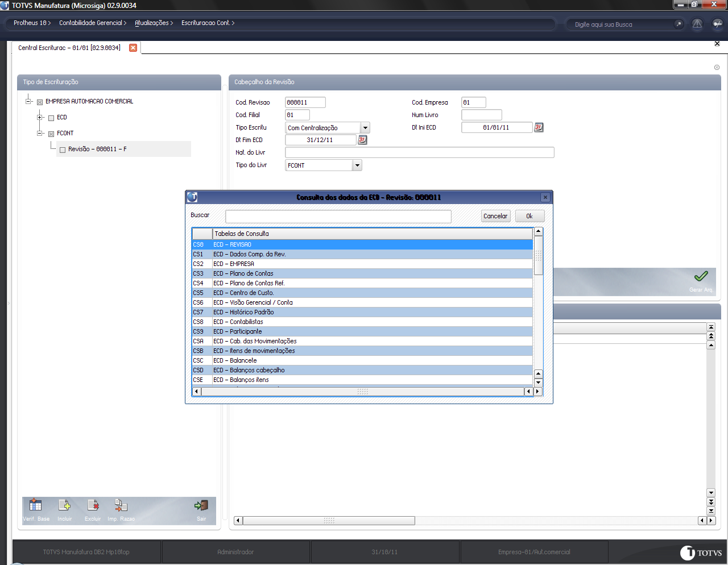Viewport: 728px width, 565px height.
Task: Click the search magnifier in top bar
Action: [678, 24]
